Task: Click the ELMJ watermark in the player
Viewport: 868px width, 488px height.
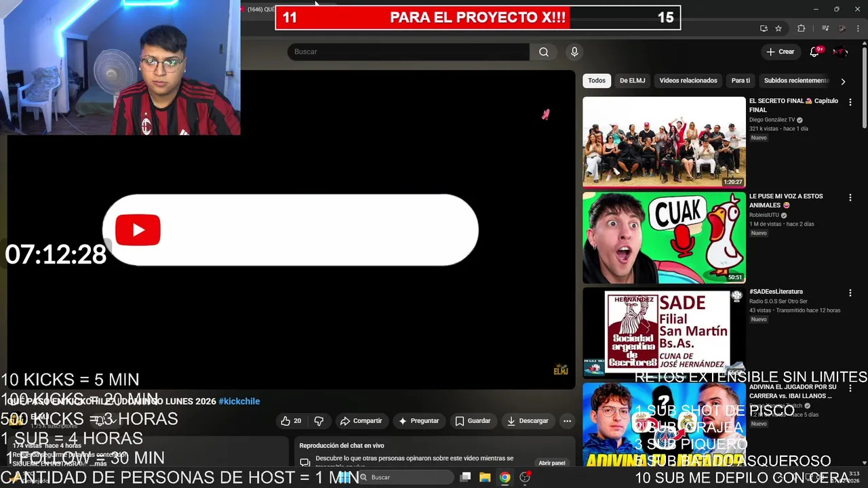Action: (561, 369)
